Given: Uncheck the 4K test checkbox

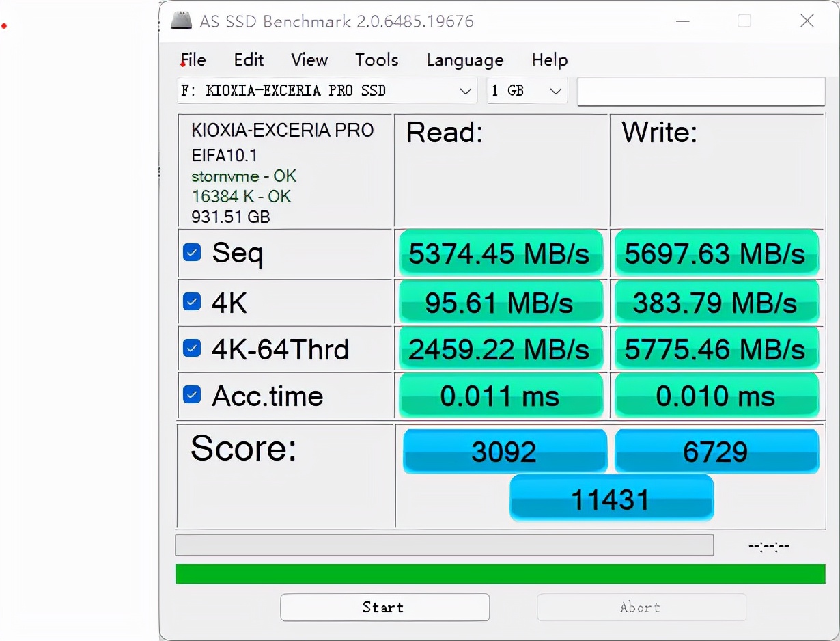Looking at the screenshot, I should (192, 301).
